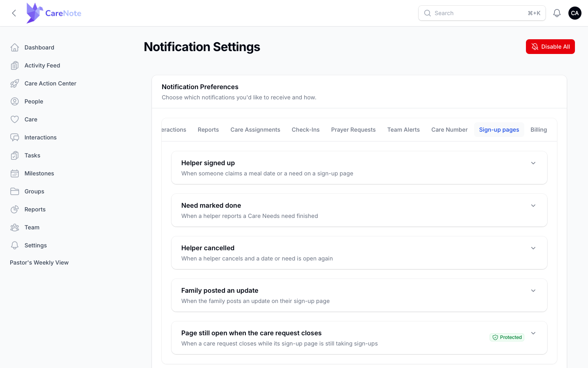588x368 pixels.
Task: Click the Protected badge
Action: (x=507, y=337)
